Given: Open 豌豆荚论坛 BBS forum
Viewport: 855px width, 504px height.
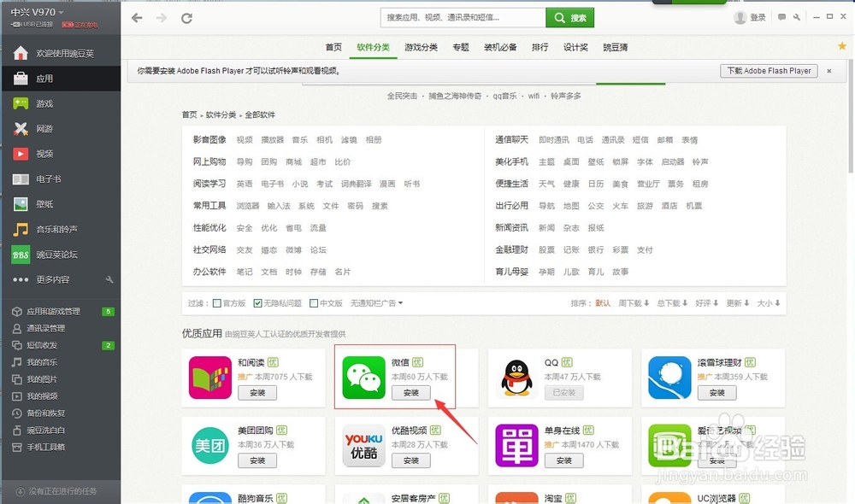Looking at the screenshot, I should (x=61, y=255).
